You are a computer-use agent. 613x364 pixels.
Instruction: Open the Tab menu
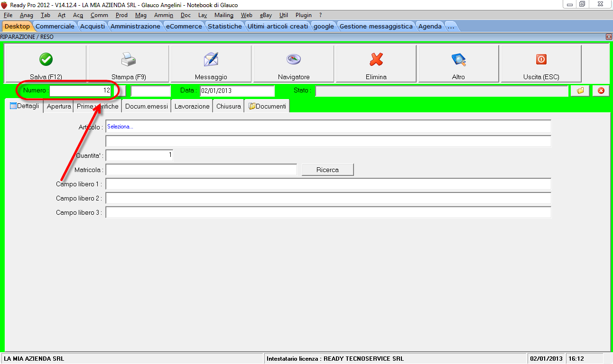46,15
